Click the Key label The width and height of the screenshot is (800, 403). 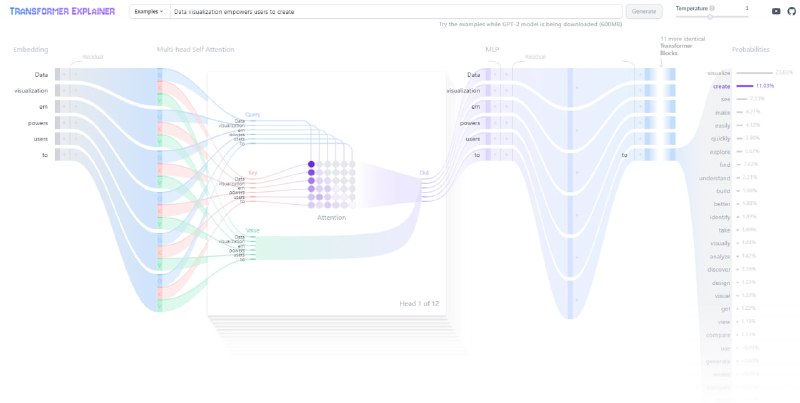click(253, 173)
